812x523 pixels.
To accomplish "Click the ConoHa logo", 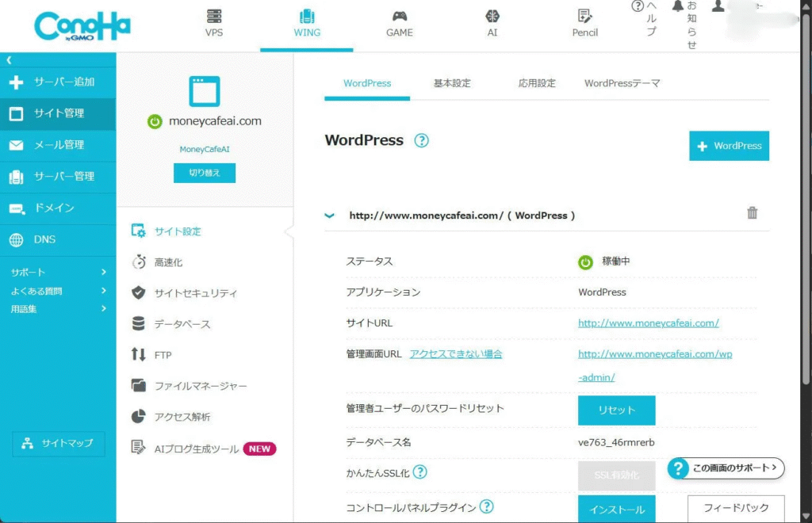I will click(x=82, y=26).
